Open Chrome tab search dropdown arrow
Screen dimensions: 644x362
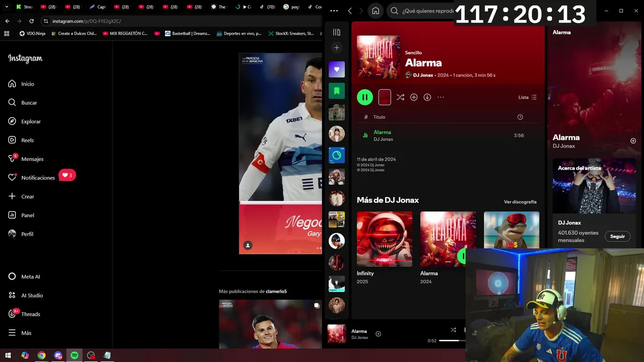tap(6, 7)
